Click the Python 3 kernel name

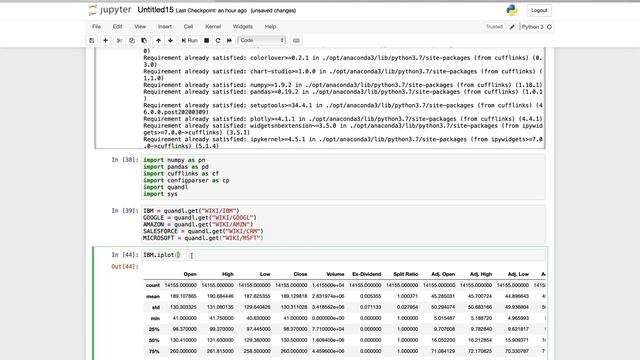pyautogui.click(x=533, y=27)
